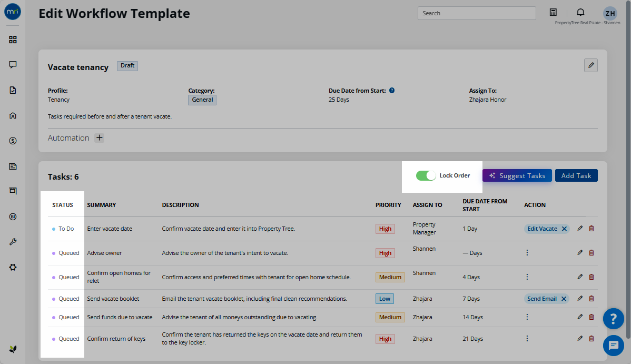This screenshot has width=631, height=364.
Task: Delete the Advise owner task
Action: [x=591, y=252]
